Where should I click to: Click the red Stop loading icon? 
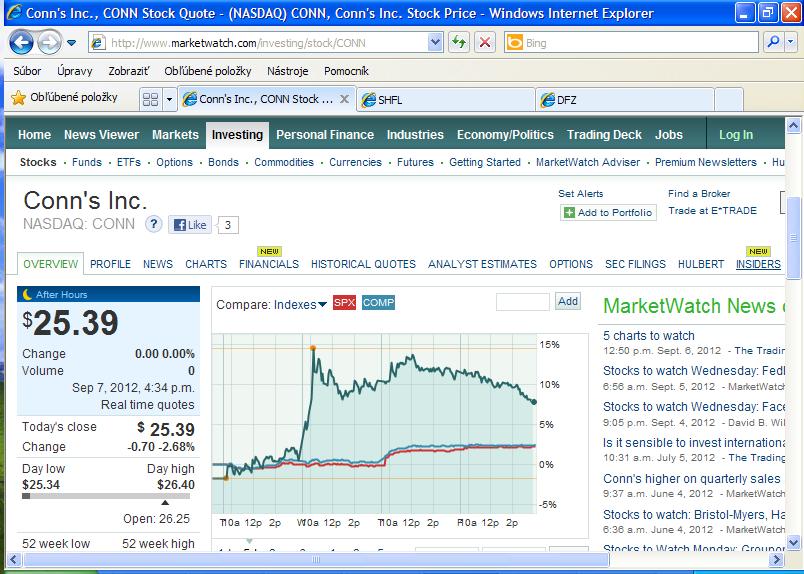point(485,43)
